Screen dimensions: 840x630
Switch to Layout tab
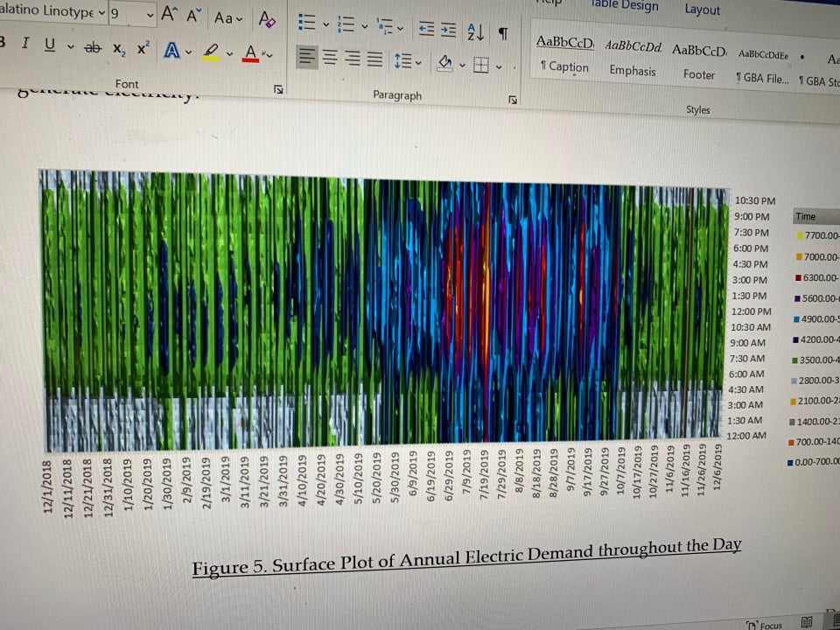[702, 9]
